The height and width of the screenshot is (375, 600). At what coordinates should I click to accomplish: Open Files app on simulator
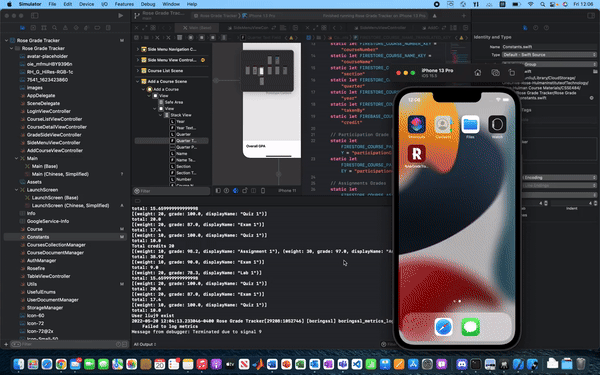[x=470, y=125]
